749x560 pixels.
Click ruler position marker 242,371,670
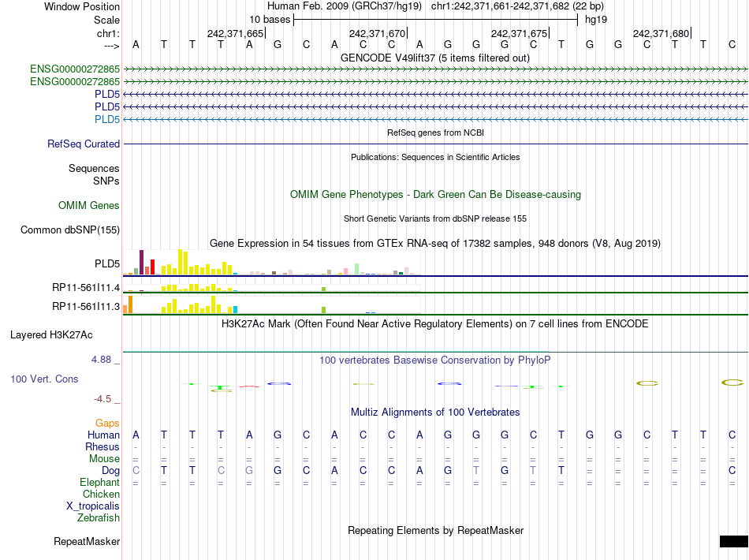[378, 33]
